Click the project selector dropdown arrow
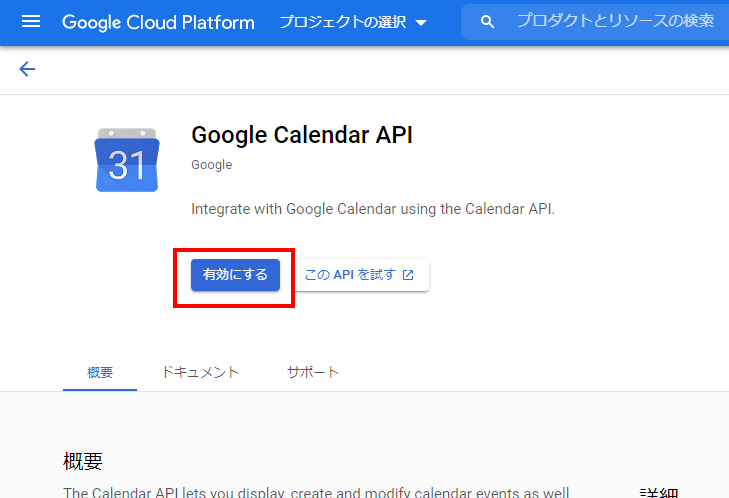 tap(420, 23)
